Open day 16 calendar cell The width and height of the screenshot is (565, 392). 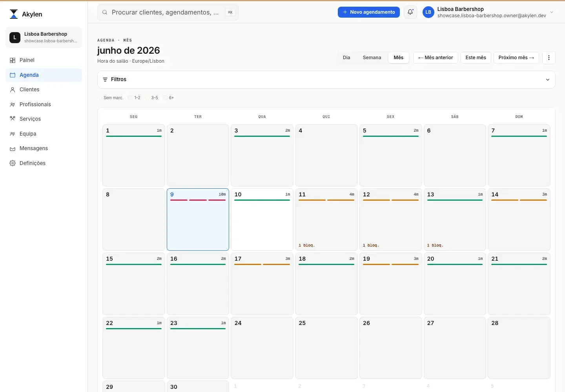point(198,284)
